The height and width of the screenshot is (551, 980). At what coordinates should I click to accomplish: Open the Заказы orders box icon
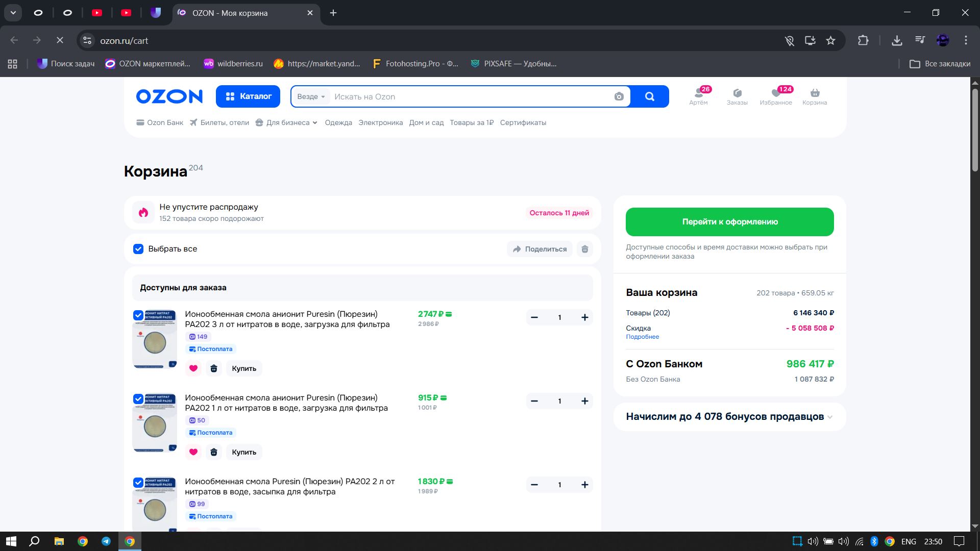737,93
